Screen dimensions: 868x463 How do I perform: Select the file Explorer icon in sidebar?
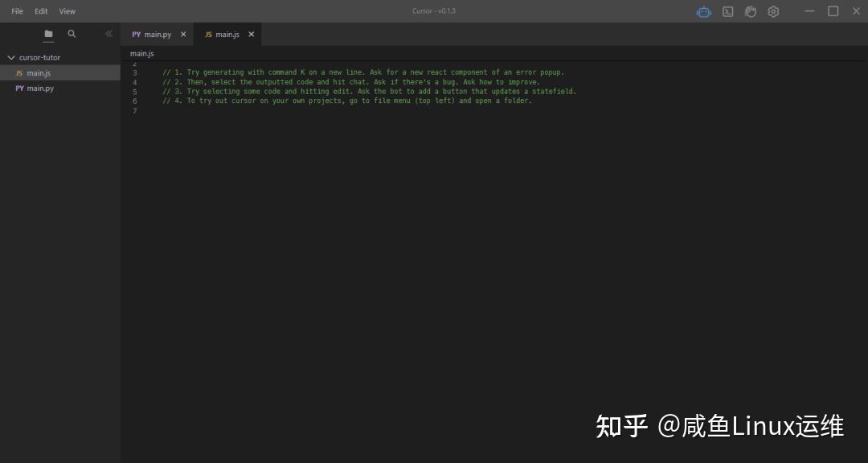coord(47,34)
